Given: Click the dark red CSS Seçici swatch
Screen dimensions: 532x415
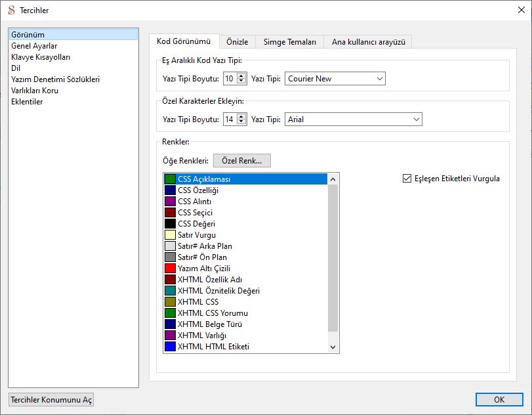Looking at the screenshot, I should pyautogui.click(x=170, y=213).
